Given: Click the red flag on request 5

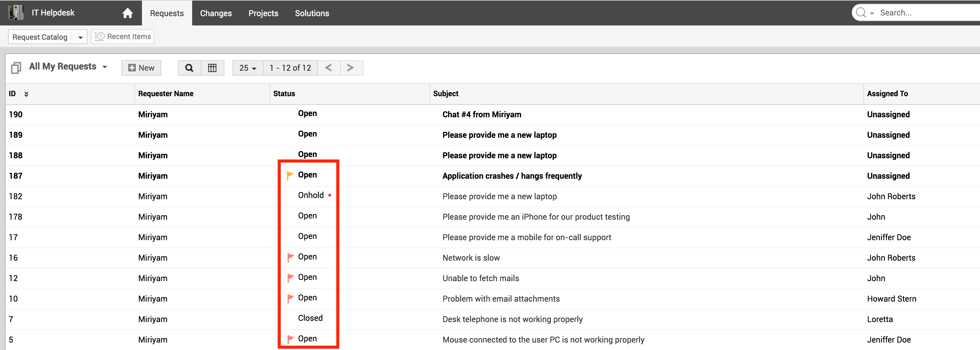Looking at the screenshot, I should pos(290,339).
